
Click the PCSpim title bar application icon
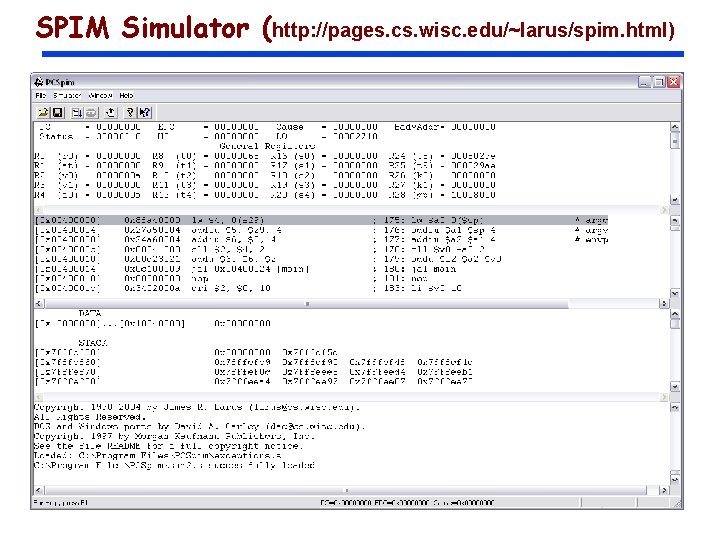[39, 82]
